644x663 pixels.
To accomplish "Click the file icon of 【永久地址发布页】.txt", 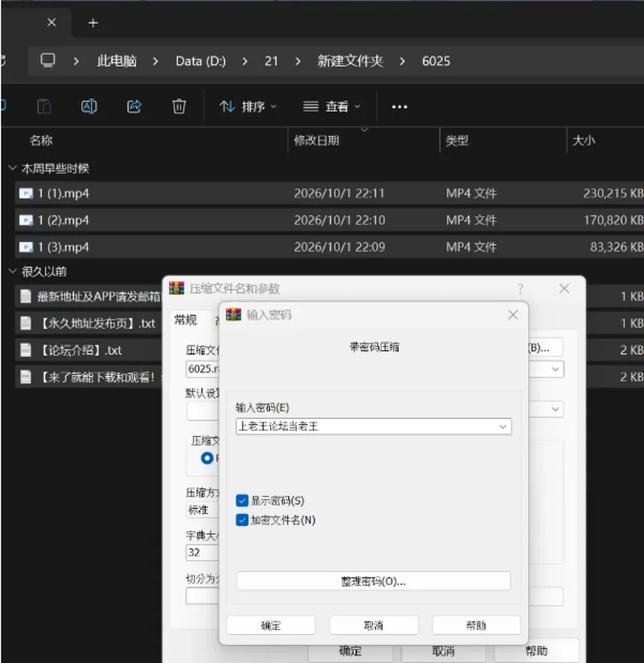I will pos(25,324).
